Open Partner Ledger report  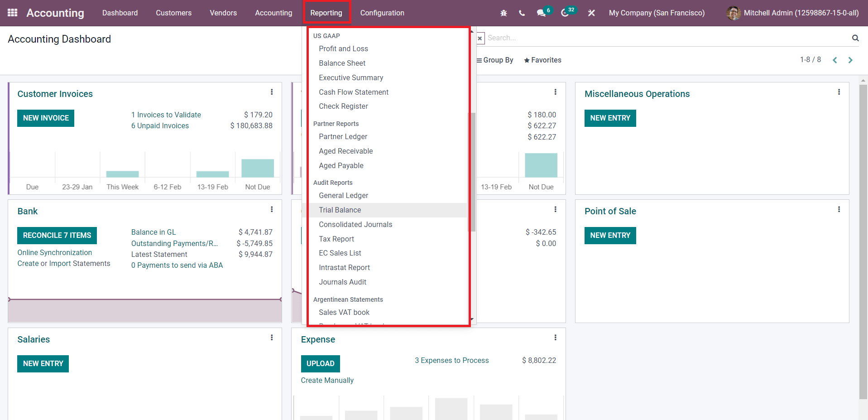click(343, 137)
